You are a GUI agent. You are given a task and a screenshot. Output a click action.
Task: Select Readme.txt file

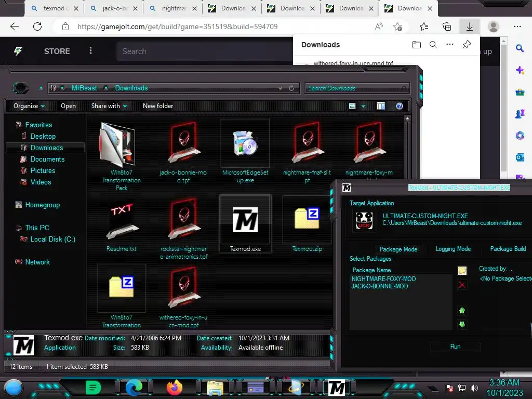(x=122, y=224)
